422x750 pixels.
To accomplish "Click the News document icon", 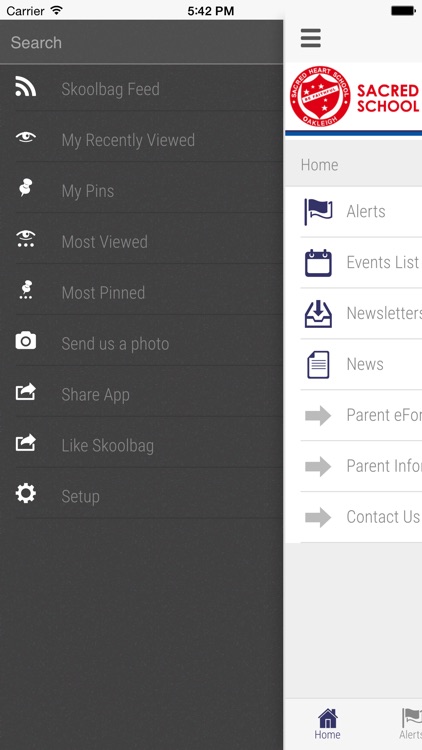I will click(x=318, y=364).
